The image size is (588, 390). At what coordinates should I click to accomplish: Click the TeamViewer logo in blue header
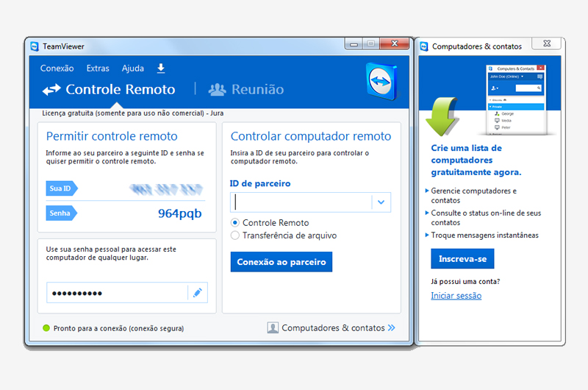[381, 82]
